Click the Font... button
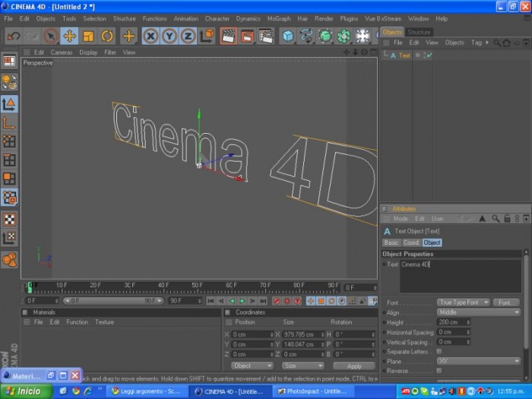This screenshot has height=399, width=532. pos(506,302)
